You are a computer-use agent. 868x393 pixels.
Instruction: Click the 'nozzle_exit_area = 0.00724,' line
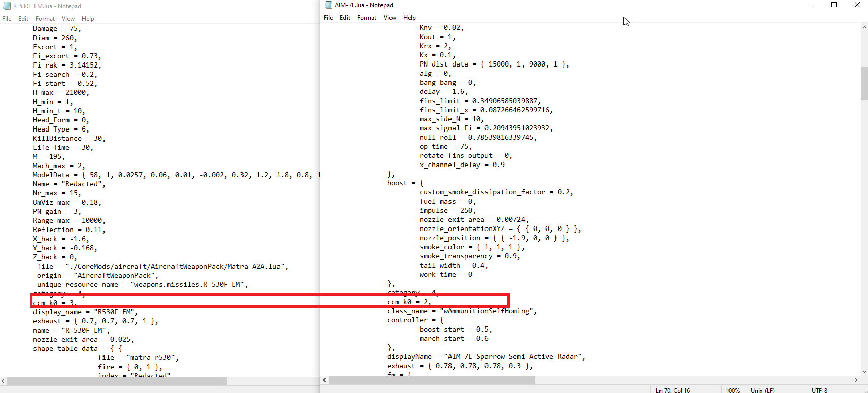474,220
